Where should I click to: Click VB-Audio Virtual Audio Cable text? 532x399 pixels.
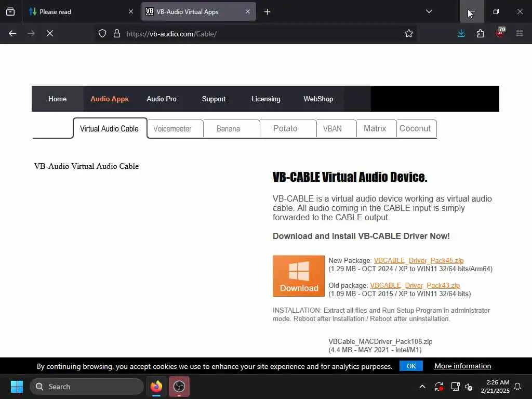tap(87, 166)
